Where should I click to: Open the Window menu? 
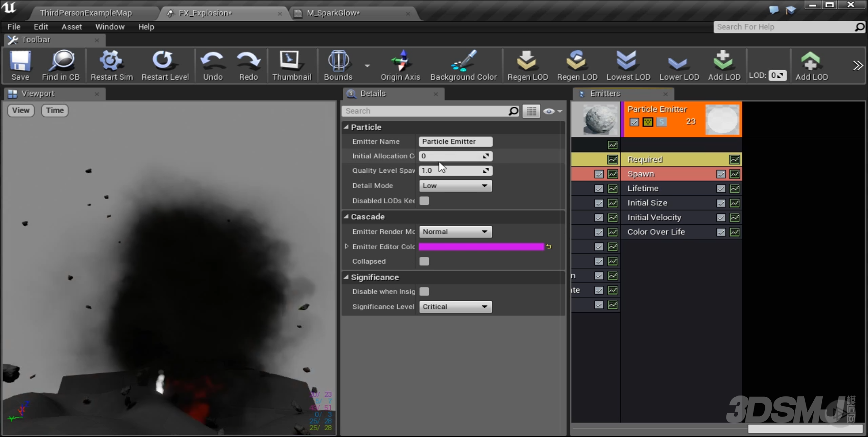pos(110,27)
